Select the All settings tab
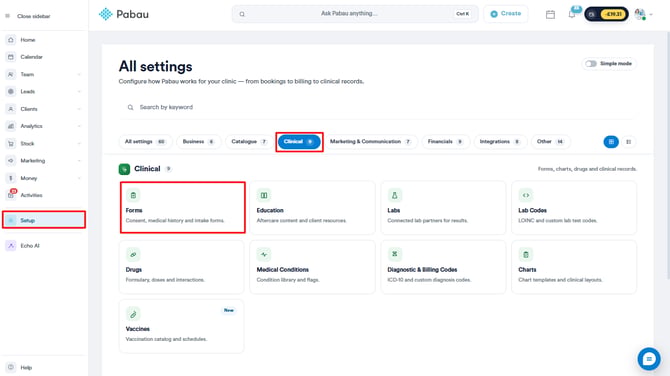Screen dimensions: 670x376 pyautogui.click(x=145, y=141)
